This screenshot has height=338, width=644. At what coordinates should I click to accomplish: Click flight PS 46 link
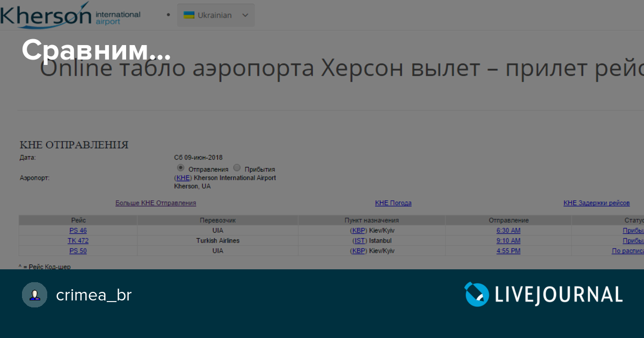pos(78,231)
